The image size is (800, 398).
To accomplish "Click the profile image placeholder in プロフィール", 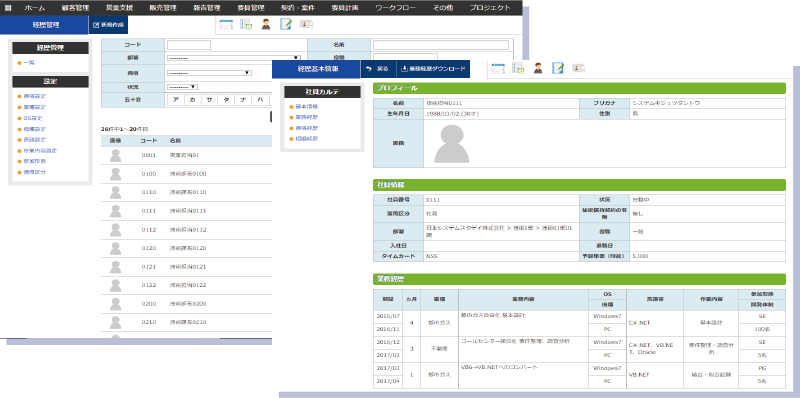I will coord(452,144).
